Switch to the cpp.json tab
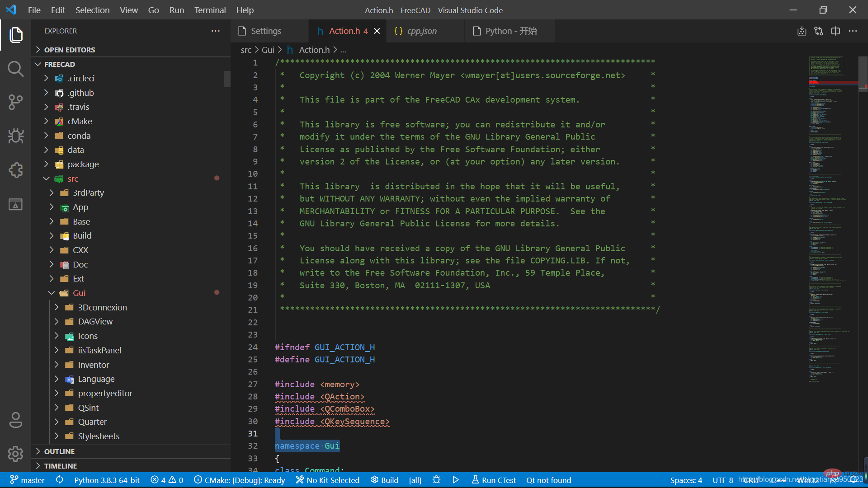 tap(421, 31)
